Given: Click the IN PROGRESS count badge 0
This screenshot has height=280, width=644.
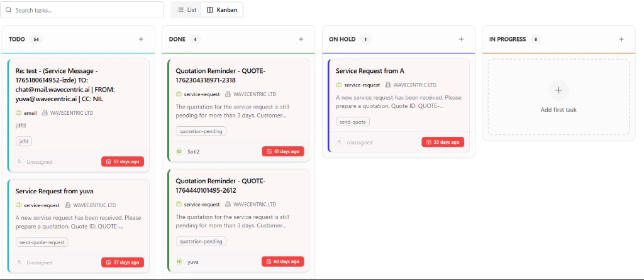Looking at the screenshot, I should (536, 40).
